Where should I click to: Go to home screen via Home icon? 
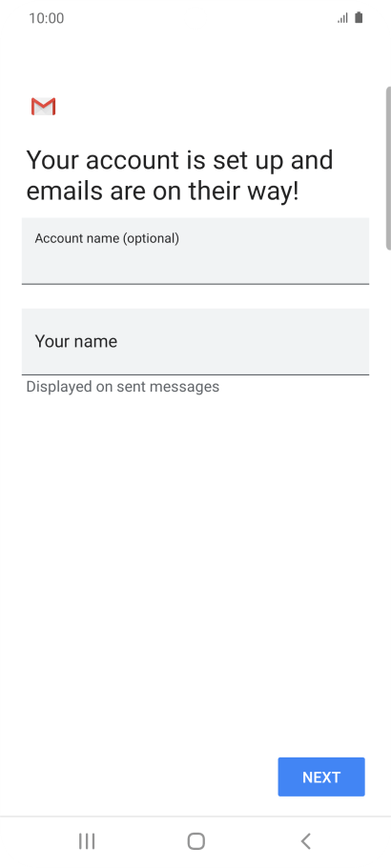[196, 841]
